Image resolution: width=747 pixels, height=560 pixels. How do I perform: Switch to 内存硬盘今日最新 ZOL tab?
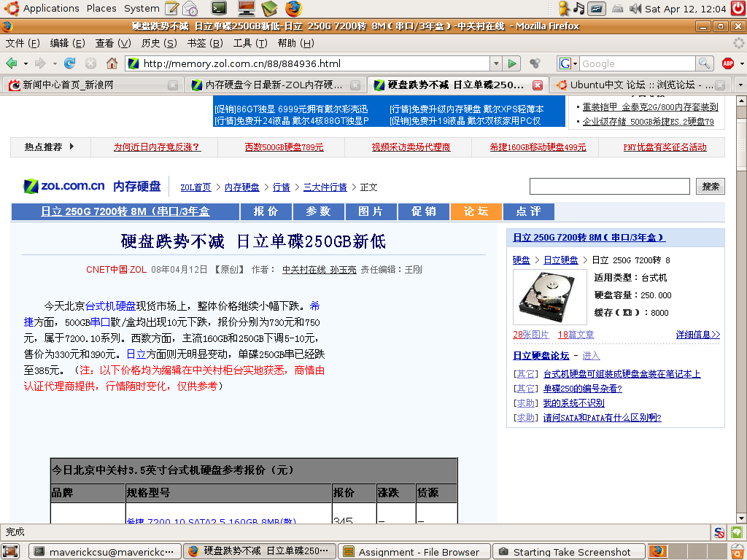(x=275, y=85)
